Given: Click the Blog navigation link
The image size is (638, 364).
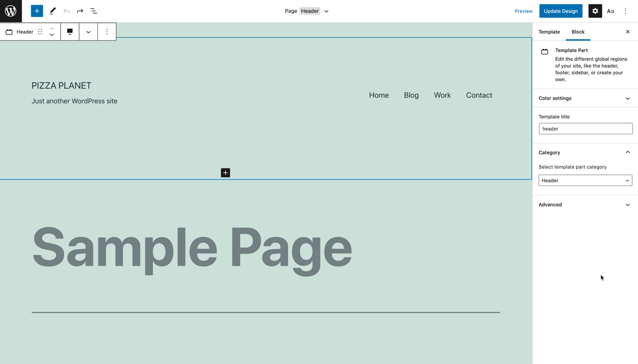Looking at the screenshot, I should [x=411, y=95].
